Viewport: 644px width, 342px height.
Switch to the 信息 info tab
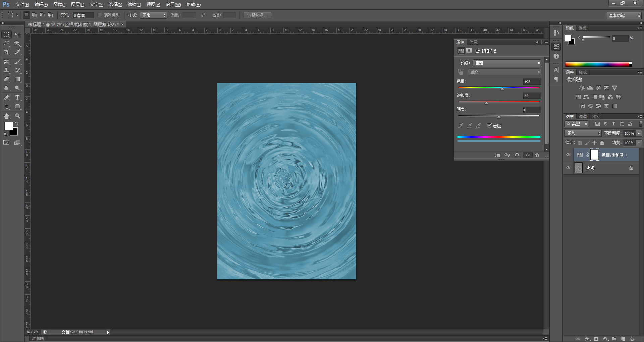click(x=473, y=42)
